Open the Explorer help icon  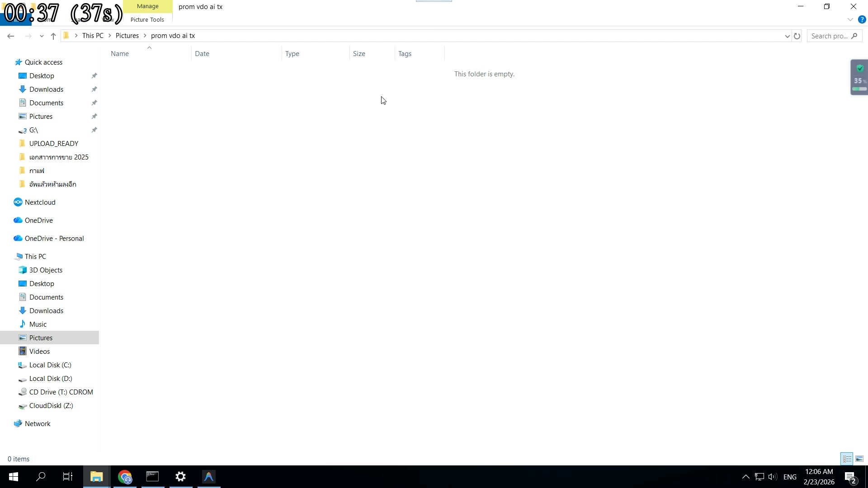click(x=862, y=19)
